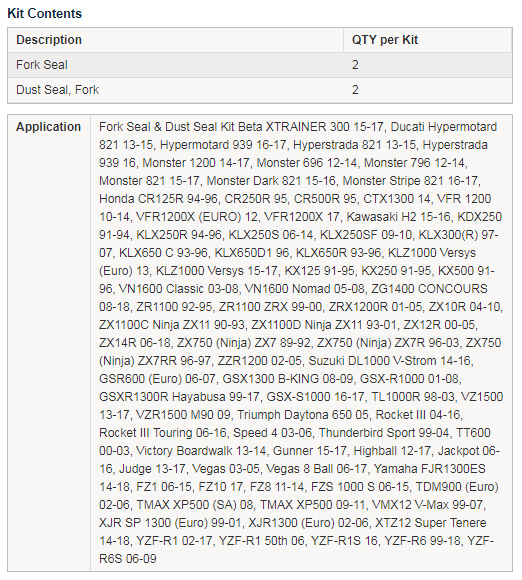
Task: Click the Victory Boardwalk 13-14 entry
Action: 201,451
